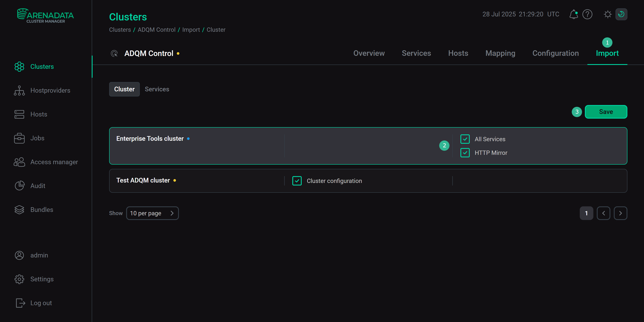Open the Jobs section from sidebar
Image resolution: width=644 pixels, height=322 pixels.
point(37,138)
